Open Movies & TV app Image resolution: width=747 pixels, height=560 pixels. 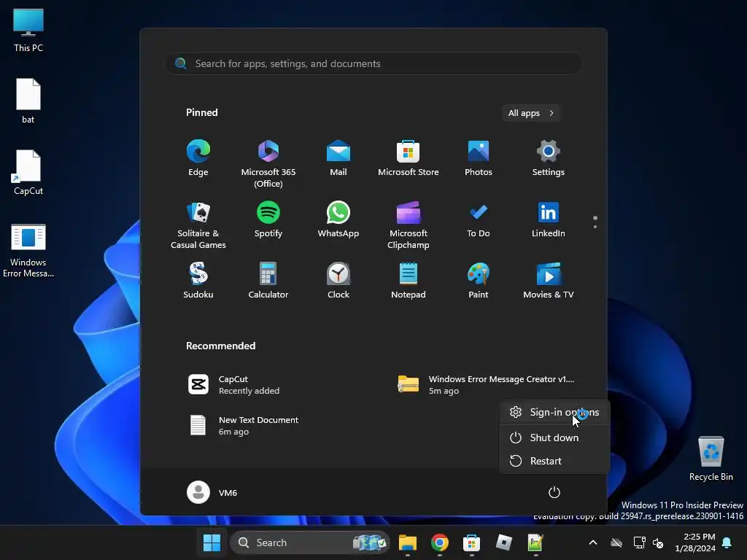[549, 281]
